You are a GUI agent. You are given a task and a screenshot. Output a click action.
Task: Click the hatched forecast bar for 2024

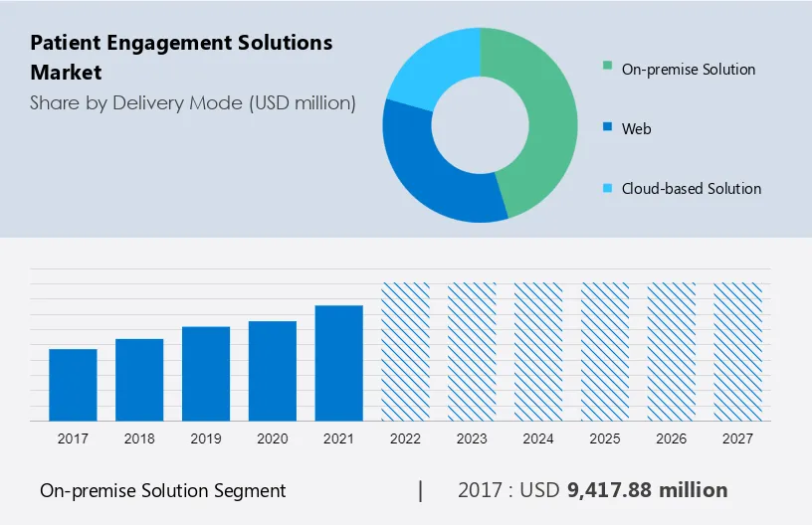tap(538, 352)
